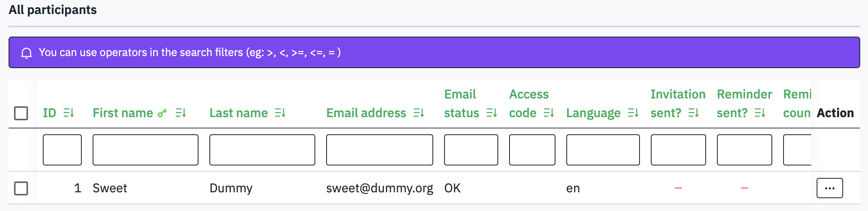Click the sort icon next to ID
The height and width of the screenshot is (211, 868).
point(69,113)
